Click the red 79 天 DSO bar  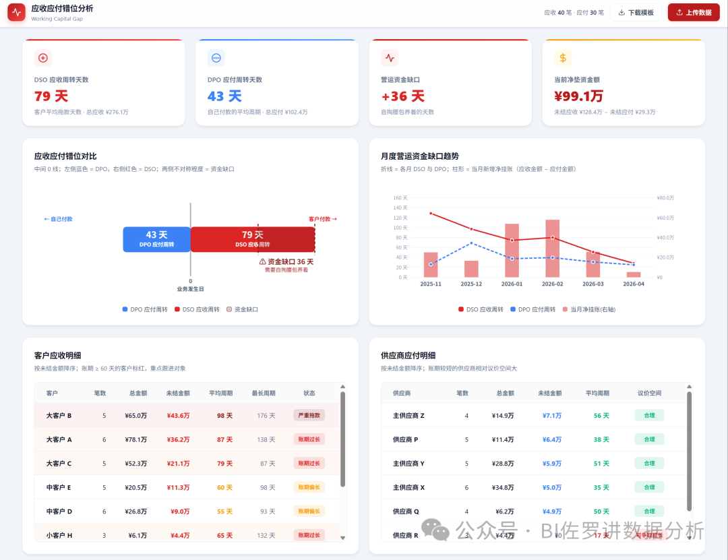[x=253, y=240]
